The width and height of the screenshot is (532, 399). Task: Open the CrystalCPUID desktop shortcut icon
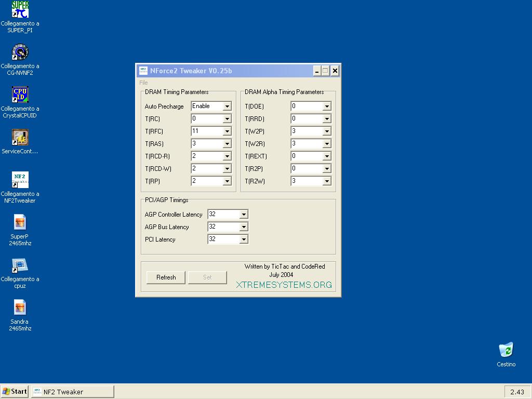(x=20, y=95)
